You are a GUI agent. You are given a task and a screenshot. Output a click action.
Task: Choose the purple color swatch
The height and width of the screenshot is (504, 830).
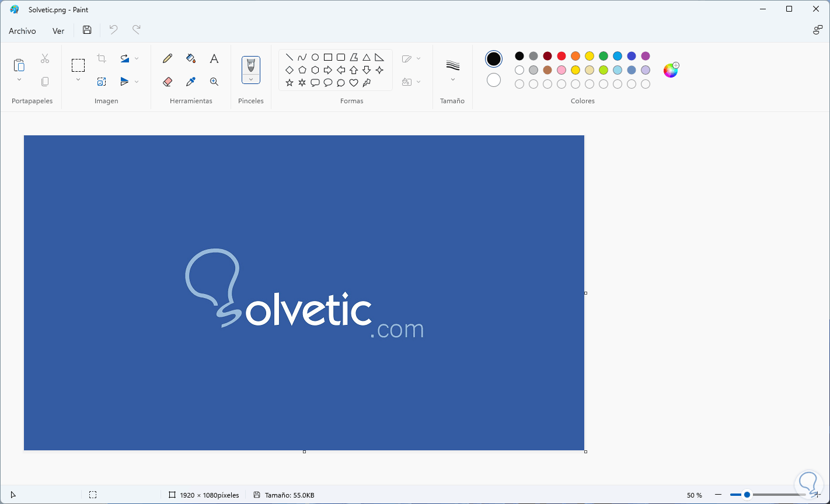point(646,56)
